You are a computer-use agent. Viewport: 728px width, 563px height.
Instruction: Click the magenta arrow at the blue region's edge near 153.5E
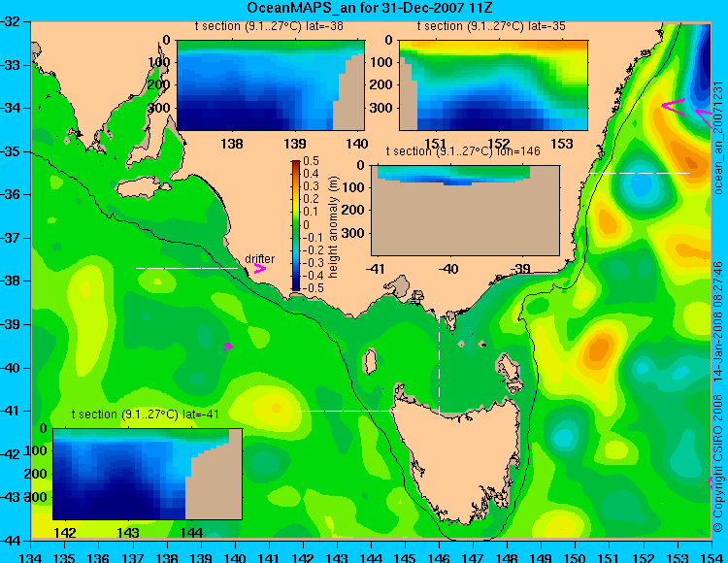click(x=704, y=117)
